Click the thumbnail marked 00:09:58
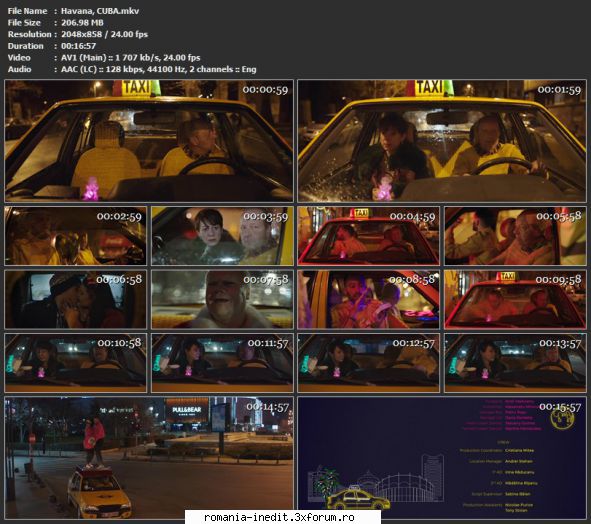Viewport: 591px width, 524px height. coord(515,299)
